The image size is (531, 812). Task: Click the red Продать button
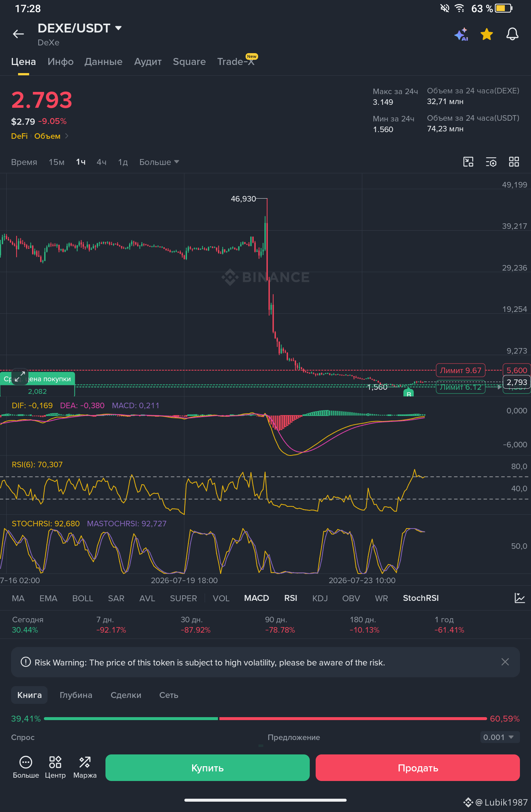(x=418, y=768)
